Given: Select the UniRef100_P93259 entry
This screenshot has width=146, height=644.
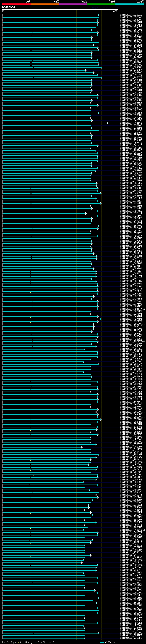Looking at the screenshot, I should click(131, 168).
